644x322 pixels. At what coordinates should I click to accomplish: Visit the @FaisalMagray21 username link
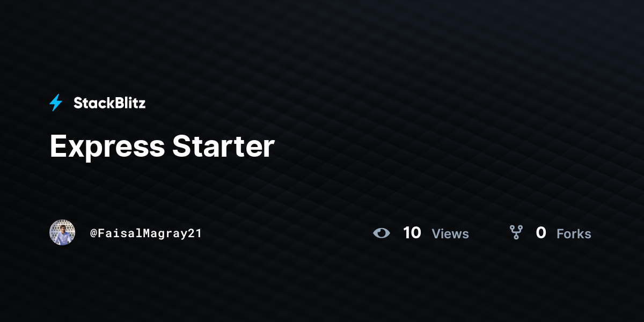(x=146, y=233)
